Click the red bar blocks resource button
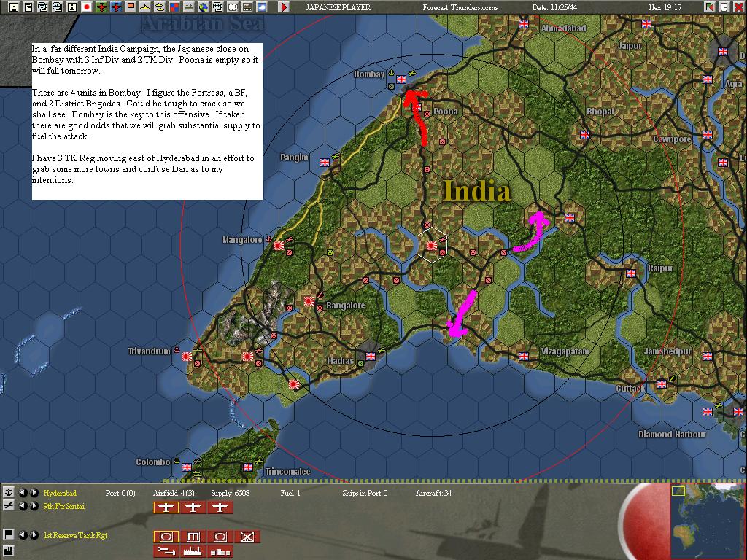Image resolution: width=747 pixels, height=560 pixels. pyautogui.click(x=220, y=551)
